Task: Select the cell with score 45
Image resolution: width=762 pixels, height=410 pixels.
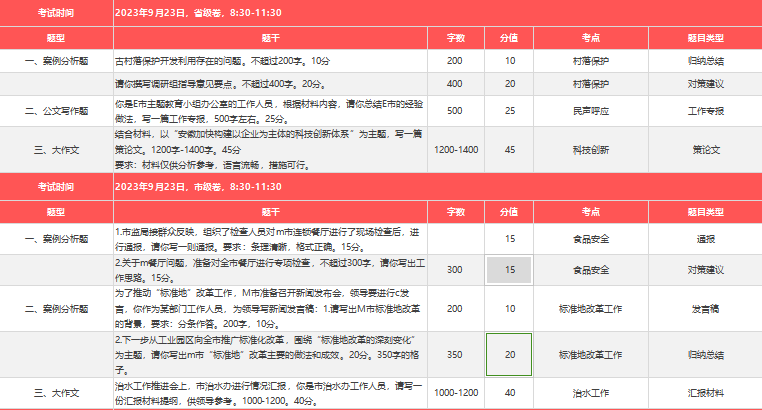Action: click(x=510, y=149)
